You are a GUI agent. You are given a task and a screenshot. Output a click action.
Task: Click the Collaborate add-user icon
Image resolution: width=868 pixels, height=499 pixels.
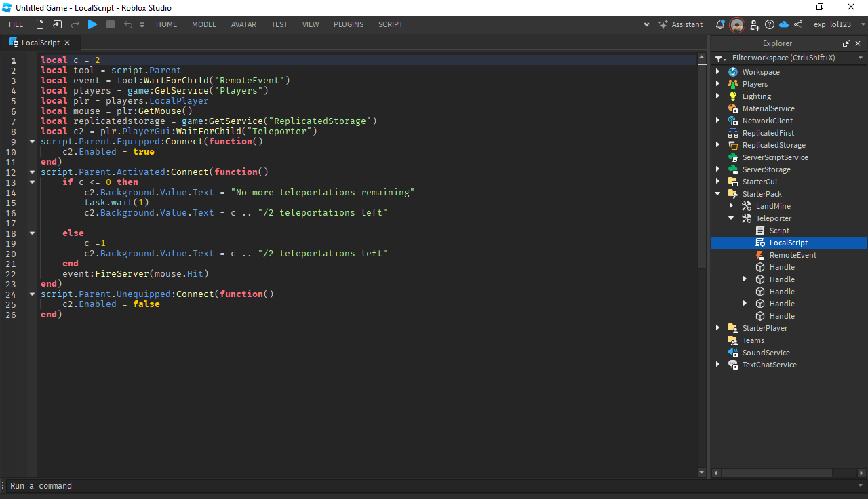coord(755,24)
